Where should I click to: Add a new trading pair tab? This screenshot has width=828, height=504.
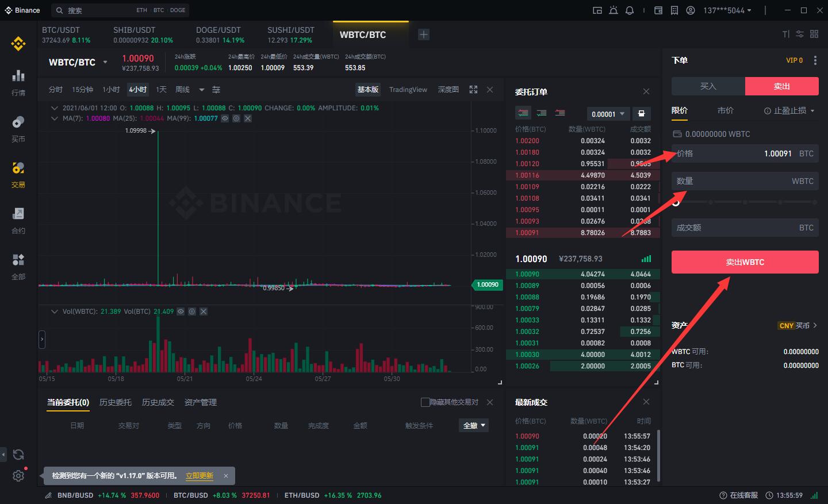pos(424,34)
